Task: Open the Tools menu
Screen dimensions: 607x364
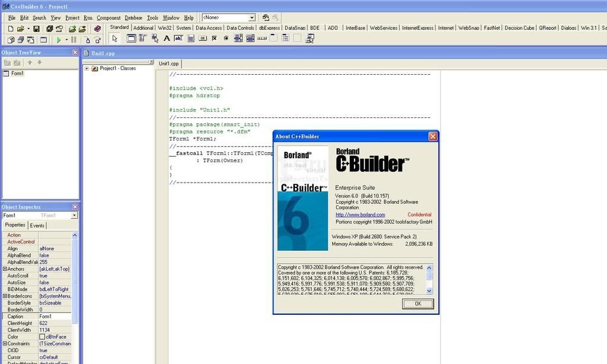Action: [x=152, y=18]
